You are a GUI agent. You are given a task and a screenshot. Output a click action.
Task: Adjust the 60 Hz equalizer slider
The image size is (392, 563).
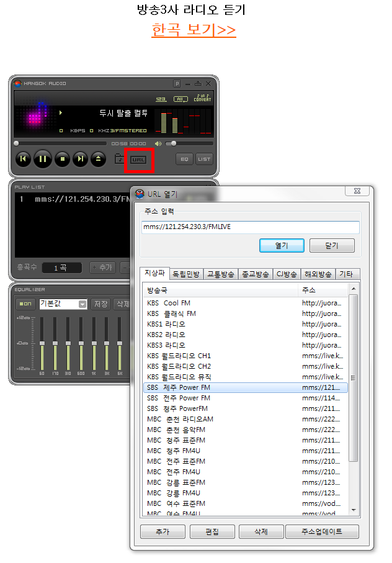pos(42,344)
